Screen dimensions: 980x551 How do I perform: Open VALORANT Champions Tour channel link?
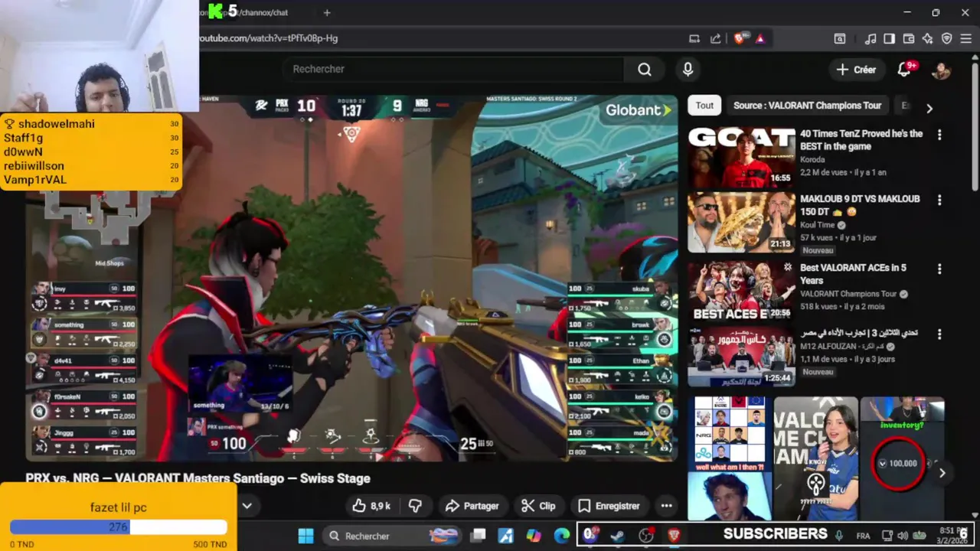pos(848,294)
